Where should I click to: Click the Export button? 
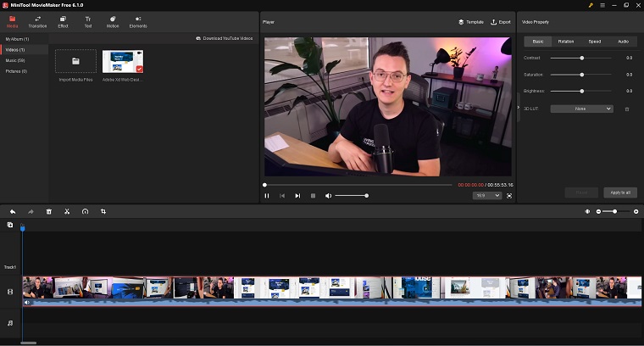point(501,22)
